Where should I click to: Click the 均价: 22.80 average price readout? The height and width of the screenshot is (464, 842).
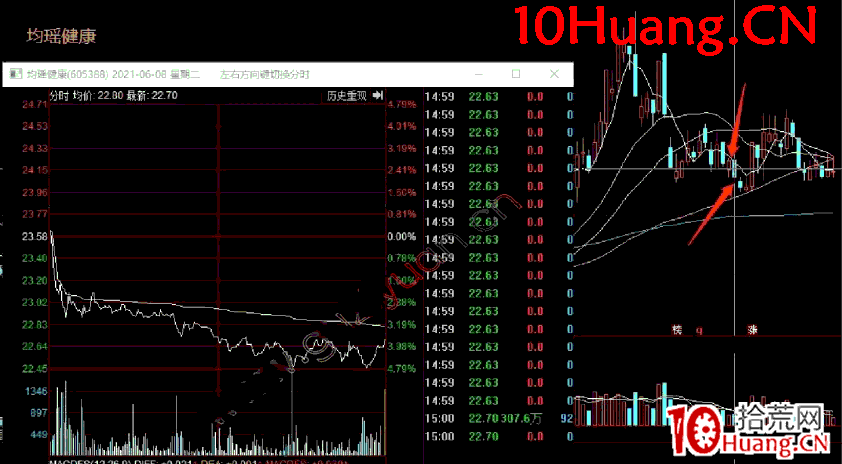click(x=98, y=96)
